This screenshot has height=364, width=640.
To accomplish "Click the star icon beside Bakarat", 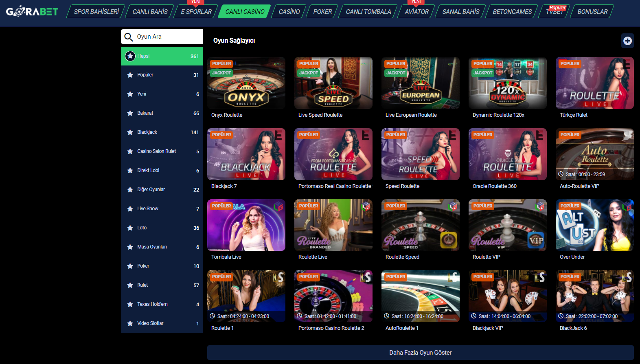I will [130, 113].
